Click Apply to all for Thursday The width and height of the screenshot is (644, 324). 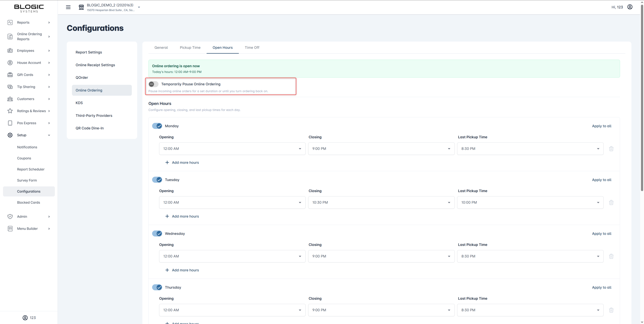point(601,287)
